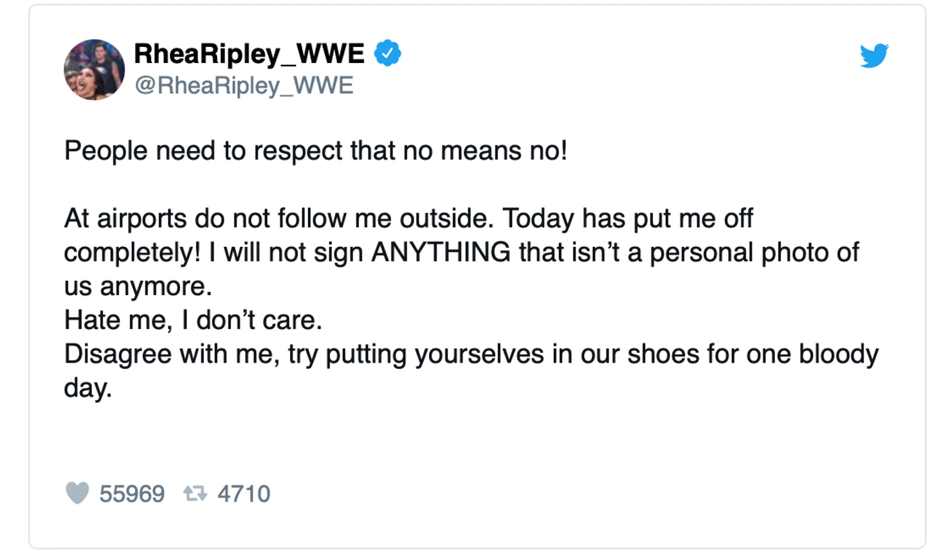Click the Twitter bird logo
Screen dimensions: 939x560
(x=874, y=56)
